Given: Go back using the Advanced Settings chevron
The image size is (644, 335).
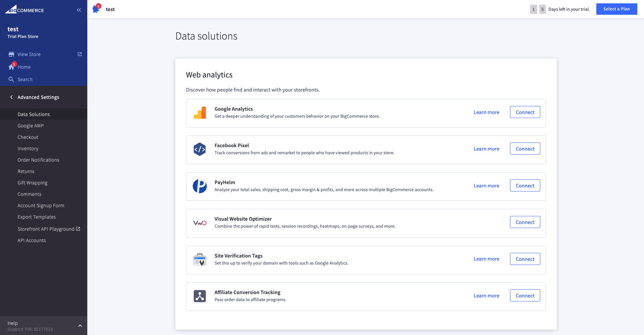Looking at the screenshot, I should 11,97.
